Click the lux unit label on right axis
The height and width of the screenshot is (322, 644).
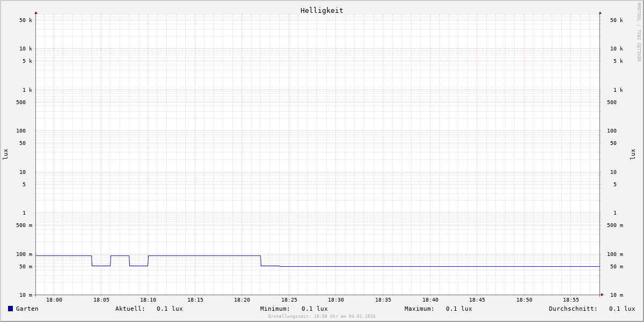(x=633, y=155)
